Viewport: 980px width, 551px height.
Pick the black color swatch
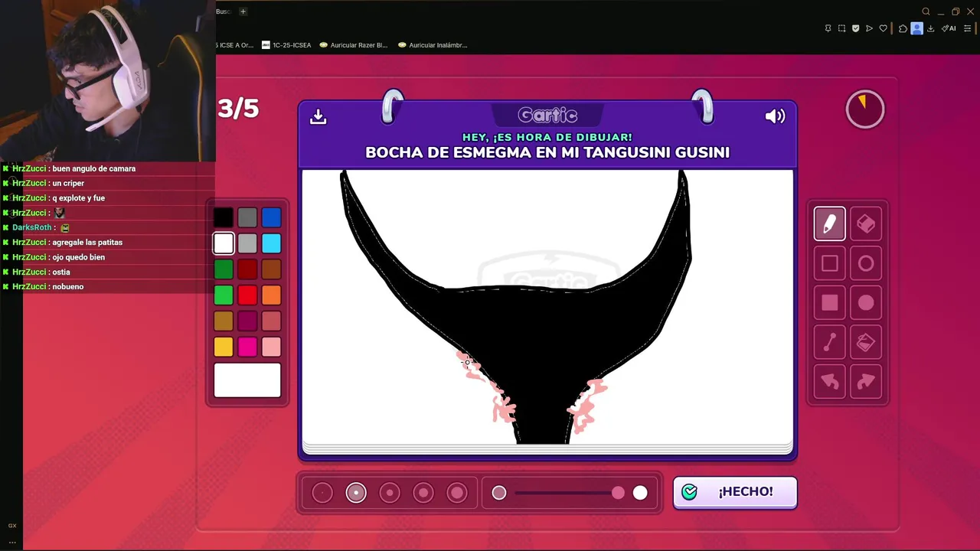coord(223,217)
